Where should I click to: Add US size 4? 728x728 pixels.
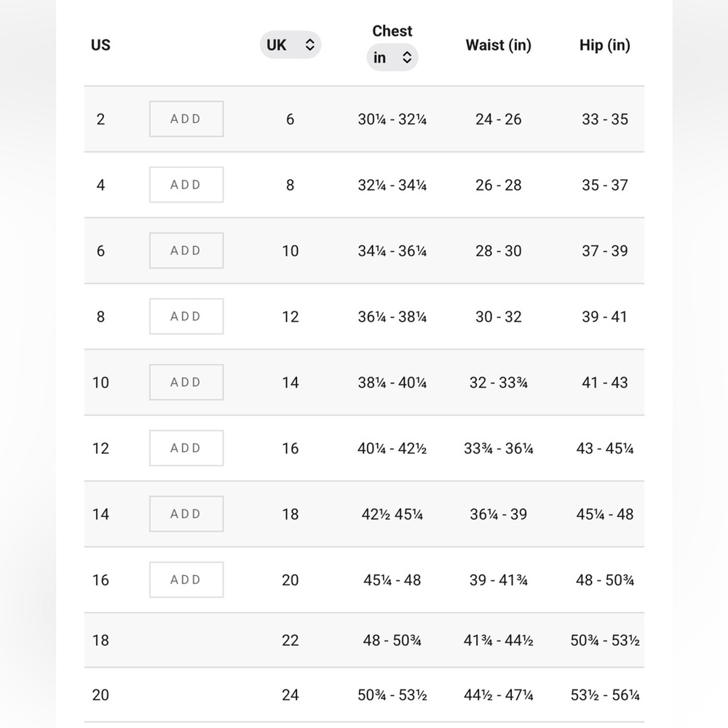pos(186,185)
